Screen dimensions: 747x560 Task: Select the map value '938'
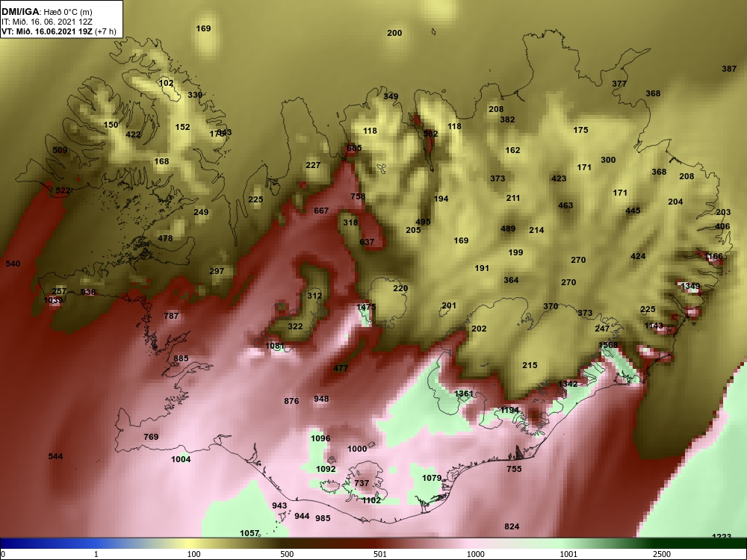tap(88, 293)
